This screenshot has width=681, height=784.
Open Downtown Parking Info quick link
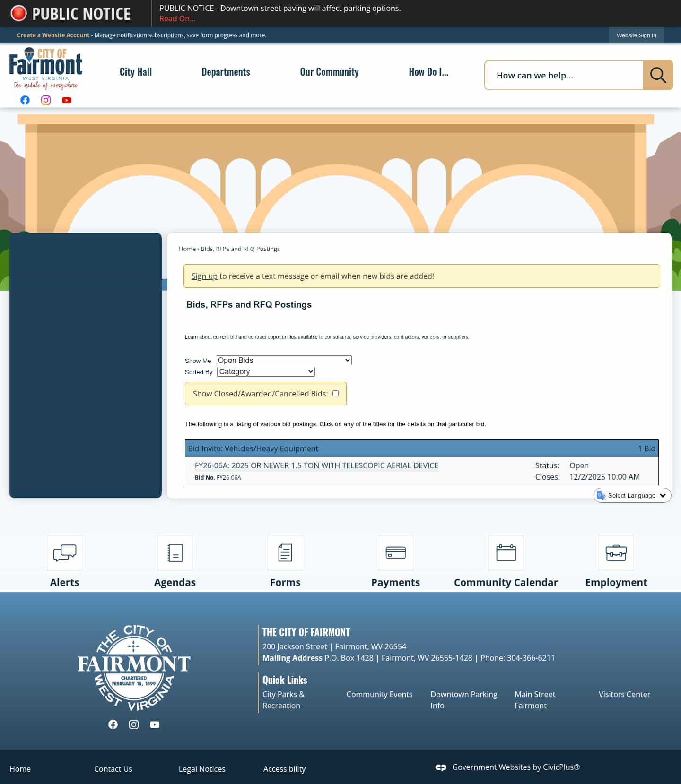tap(464, 700)
